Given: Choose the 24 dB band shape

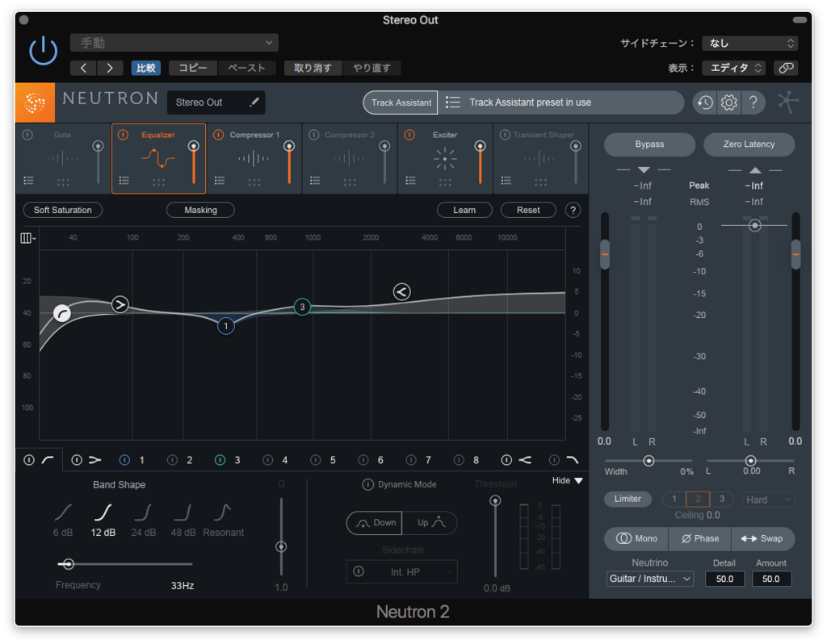Looking at the screenshot, I should [x=144, y=520].
